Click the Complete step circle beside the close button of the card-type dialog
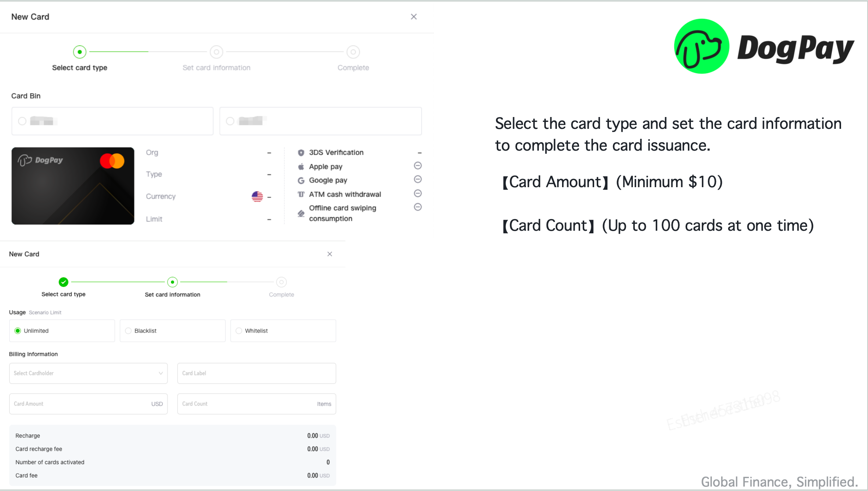 click(x=353, y=52)
